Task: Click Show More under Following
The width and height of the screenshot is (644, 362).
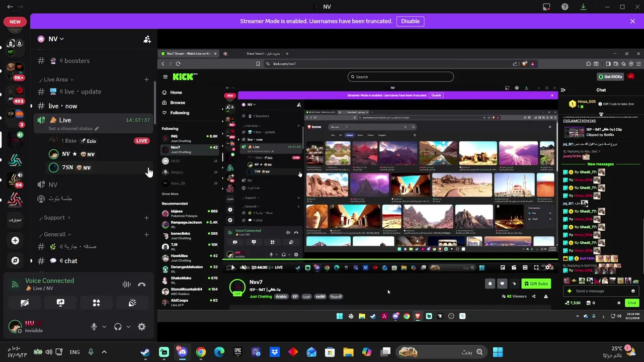Action: click(170, 194)
